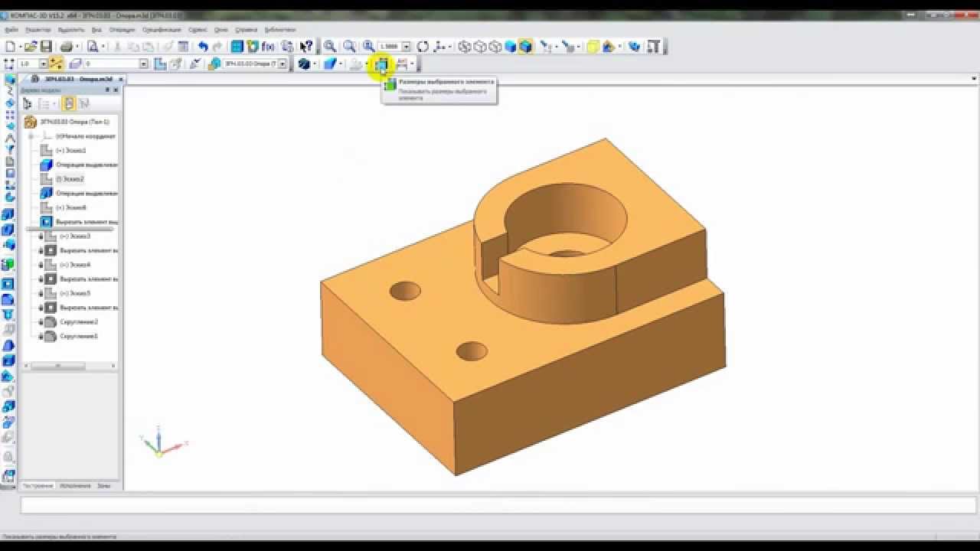Screen dimensions: 980x551
Task: Open the variables f(x) icon
Action: point(268,47)
